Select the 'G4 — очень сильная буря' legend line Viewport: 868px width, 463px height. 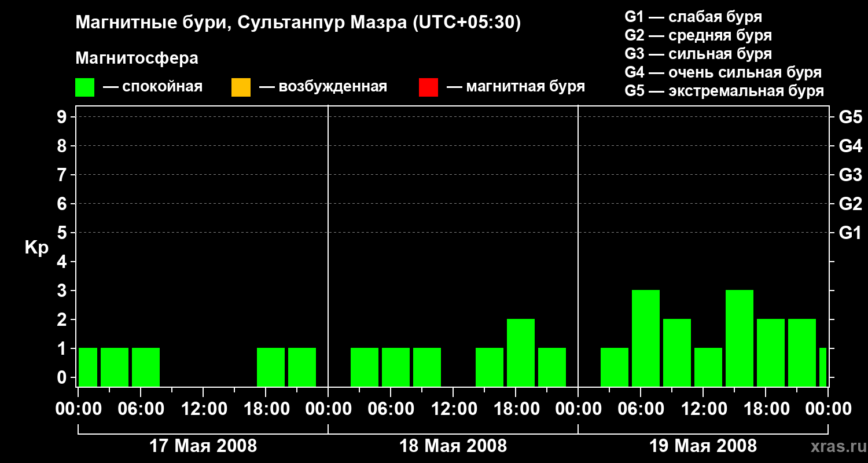[723, 72]
